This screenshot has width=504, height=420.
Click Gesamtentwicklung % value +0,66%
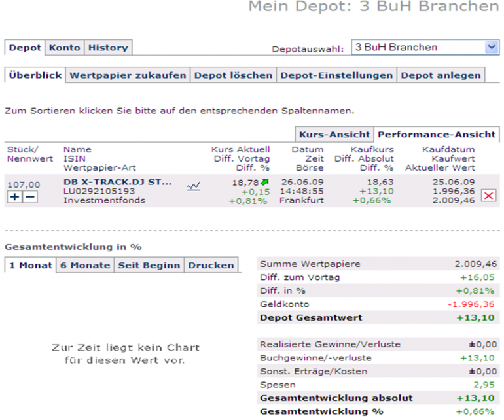point(475,411)
